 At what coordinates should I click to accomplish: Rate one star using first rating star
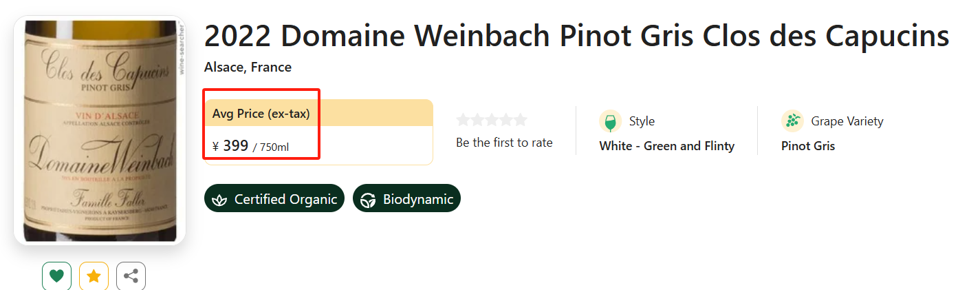pos(464,120)
